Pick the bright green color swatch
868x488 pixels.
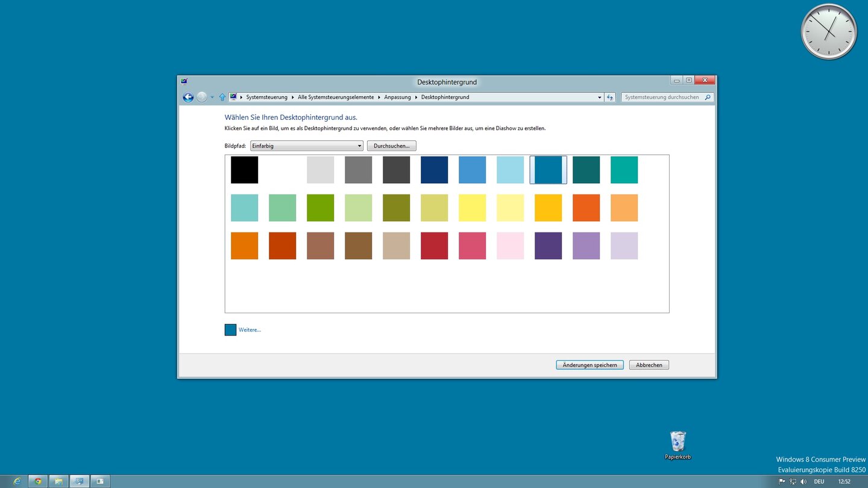320,208
